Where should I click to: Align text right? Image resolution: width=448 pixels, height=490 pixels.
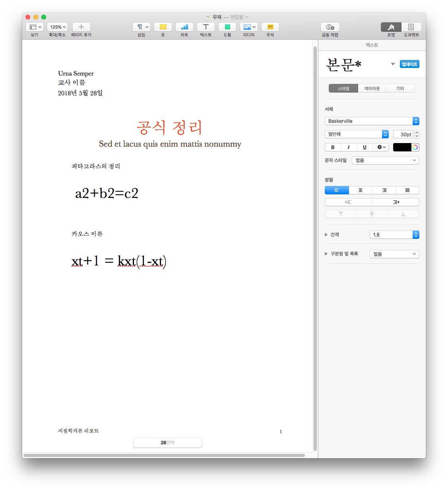[x=384, y=190]
